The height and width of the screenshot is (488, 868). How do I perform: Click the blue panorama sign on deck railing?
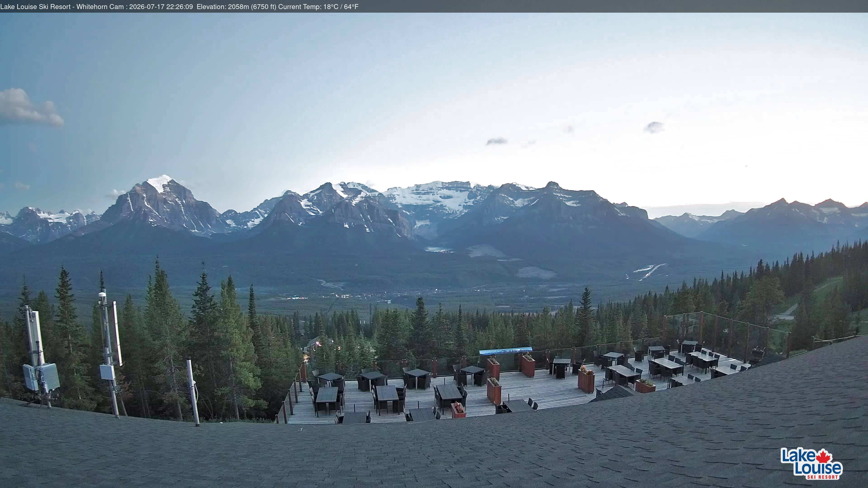coord(505,351)
